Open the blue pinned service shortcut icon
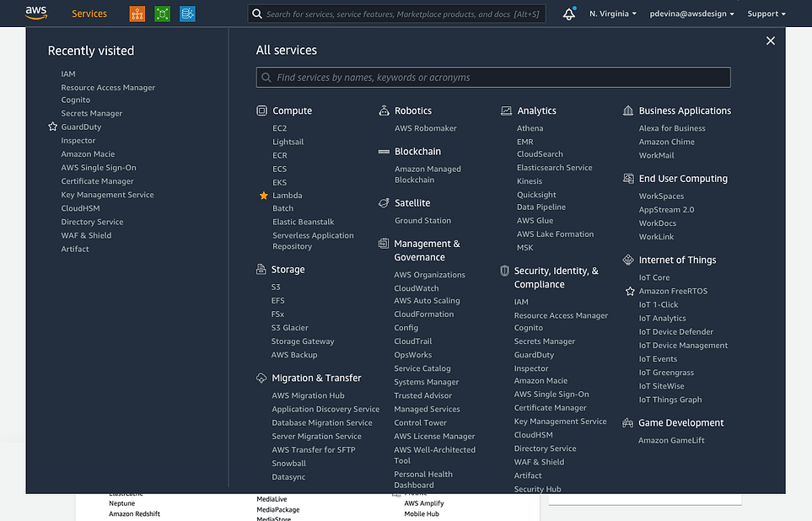This screenshot has height=521, width=812. tap(187, 14)
